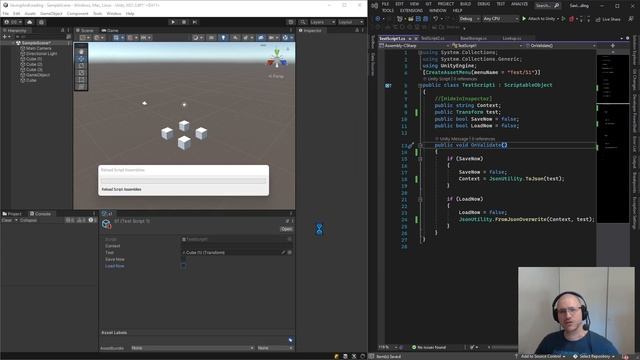640x360 pixels.
Task: Select the Rotate tool in Scene overlay
Action: [x=81, y=66]
